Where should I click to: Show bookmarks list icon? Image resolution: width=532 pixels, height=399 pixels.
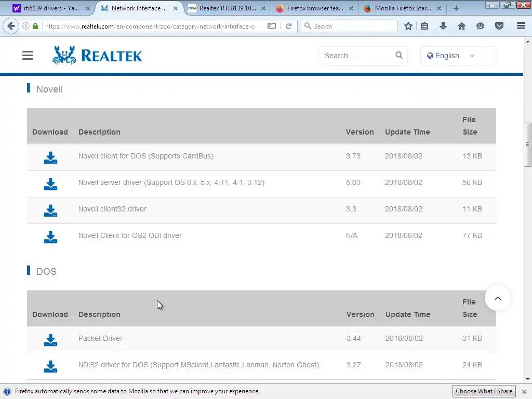click(x=424, y=26)
